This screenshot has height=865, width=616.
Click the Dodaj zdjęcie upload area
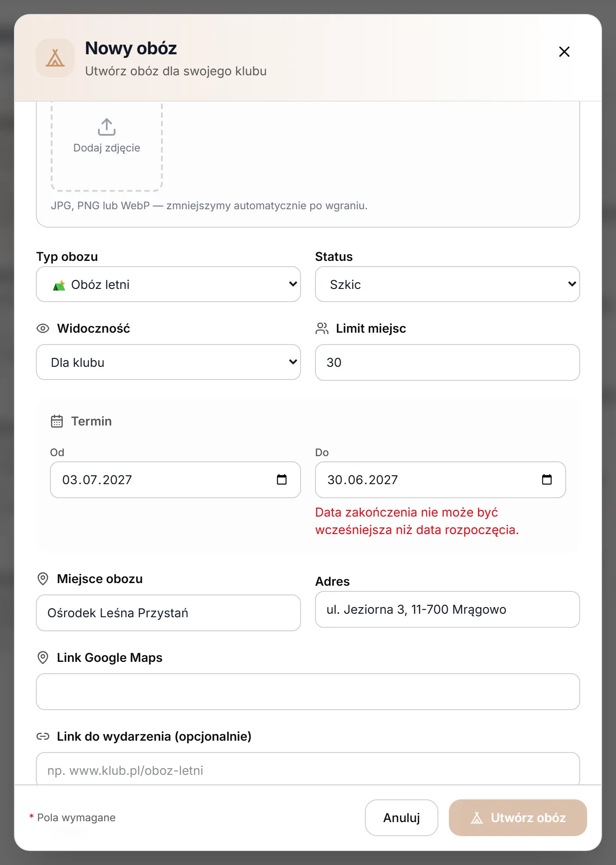(107, 146)
